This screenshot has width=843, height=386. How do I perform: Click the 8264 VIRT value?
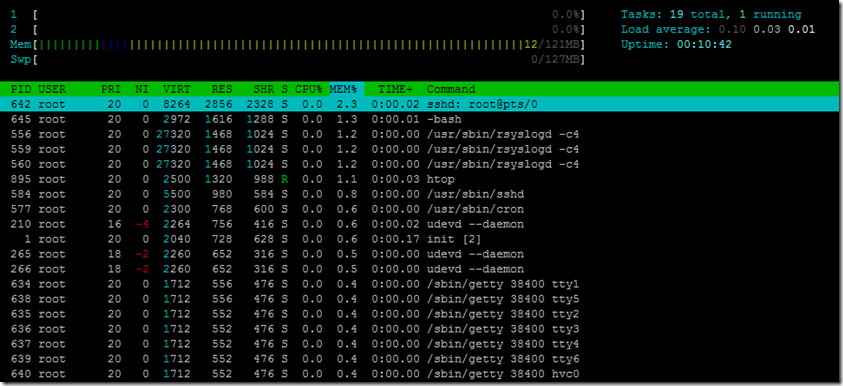pos(176,104)
